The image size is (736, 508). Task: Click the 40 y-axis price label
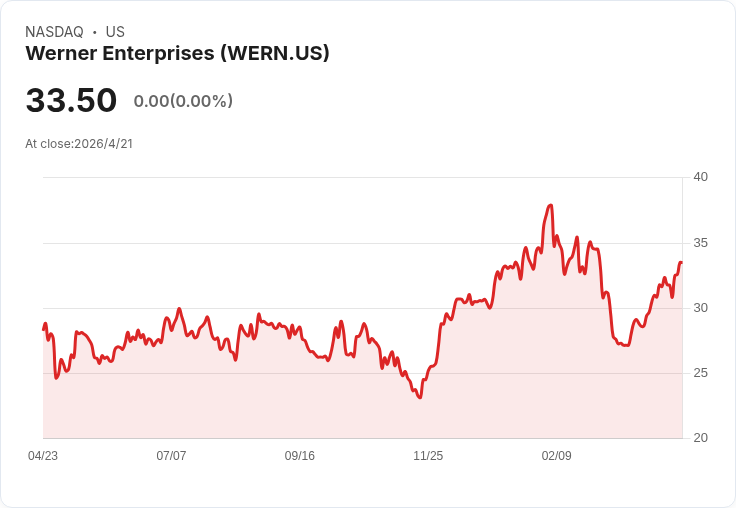pyautogui.click(x=700, y=177)
